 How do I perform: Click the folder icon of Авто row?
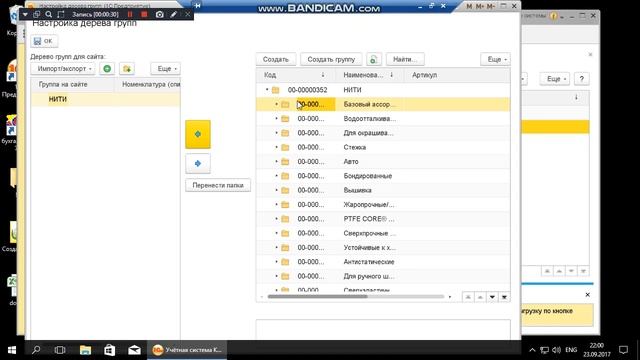point(285,162)
